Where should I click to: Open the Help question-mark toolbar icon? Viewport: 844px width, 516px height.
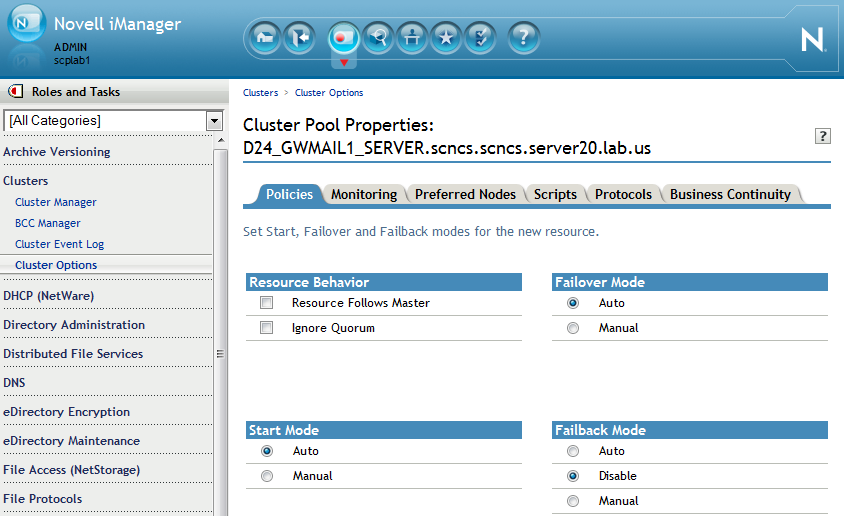[x=523, y=38]
